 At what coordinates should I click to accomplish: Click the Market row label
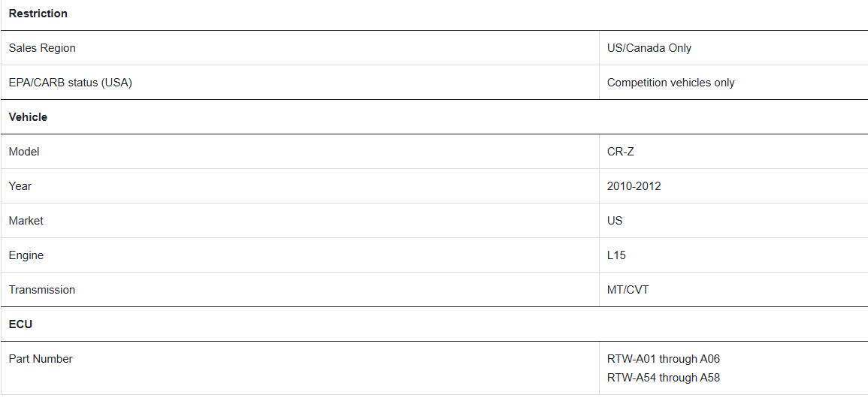[x=26, y=221]
